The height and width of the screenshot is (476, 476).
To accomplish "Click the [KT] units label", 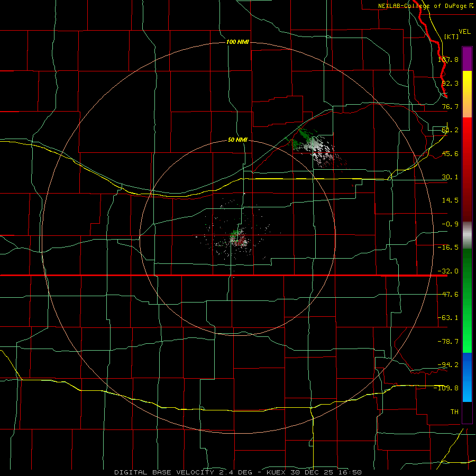I will coord(452,36).
